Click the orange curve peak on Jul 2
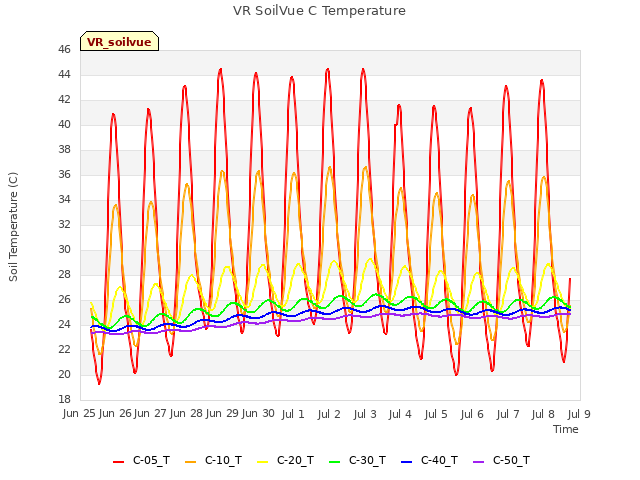Image resolution: width=640 pixels, height=480 pixels. click(x=329, y=167)
